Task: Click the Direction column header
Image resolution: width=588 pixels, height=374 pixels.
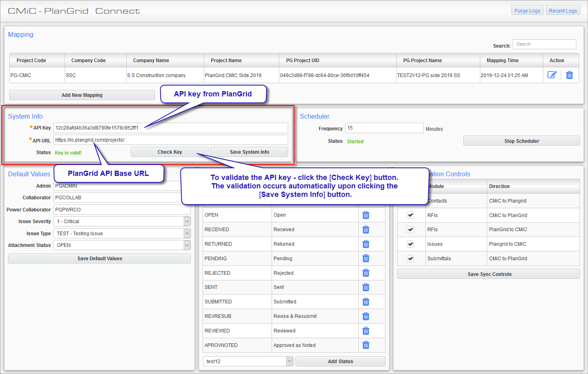Action: (533, 186)
